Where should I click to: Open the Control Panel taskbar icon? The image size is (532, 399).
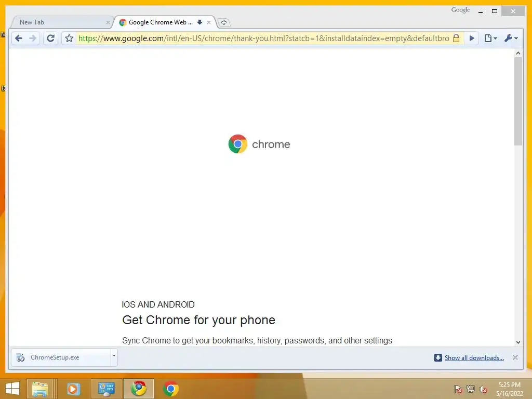[x=106, y=389]
